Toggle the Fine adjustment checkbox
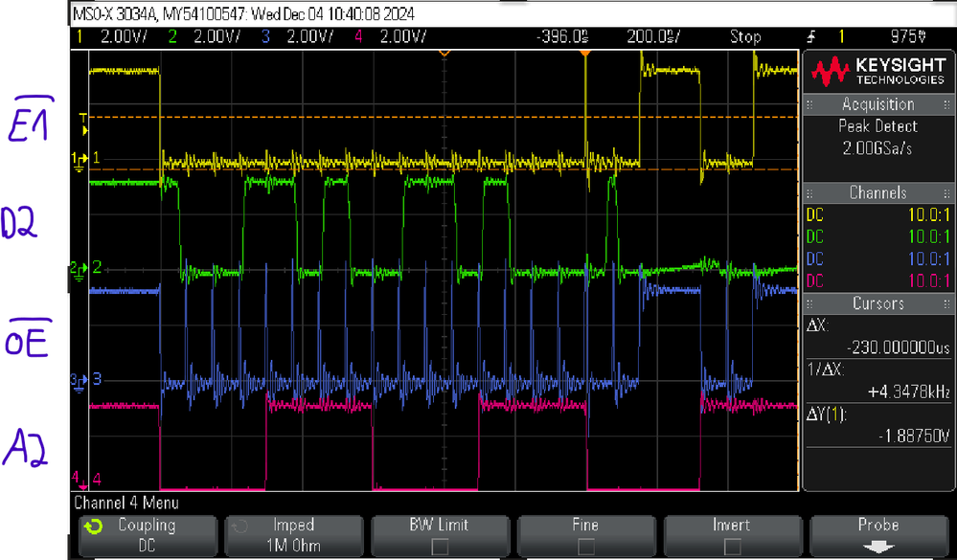The height and width of the screenshot is (560, 957). (586, 546)
